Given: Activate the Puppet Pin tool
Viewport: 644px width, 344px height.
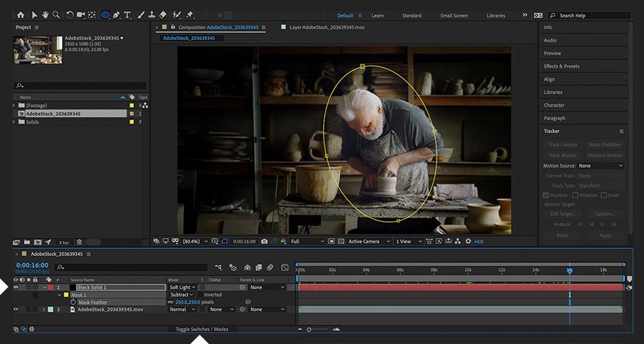Looking at the screenshot, I should [x=190, y=14].
